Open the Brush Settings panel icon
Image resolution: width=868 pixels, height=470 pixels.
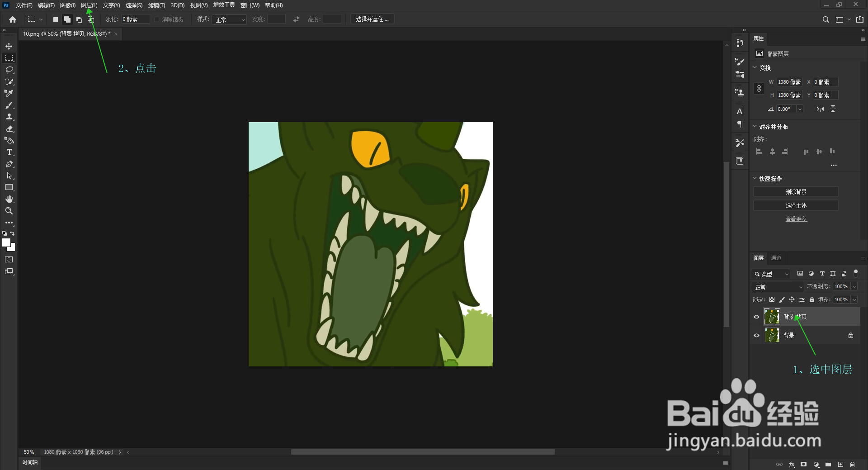pos(740,62)
